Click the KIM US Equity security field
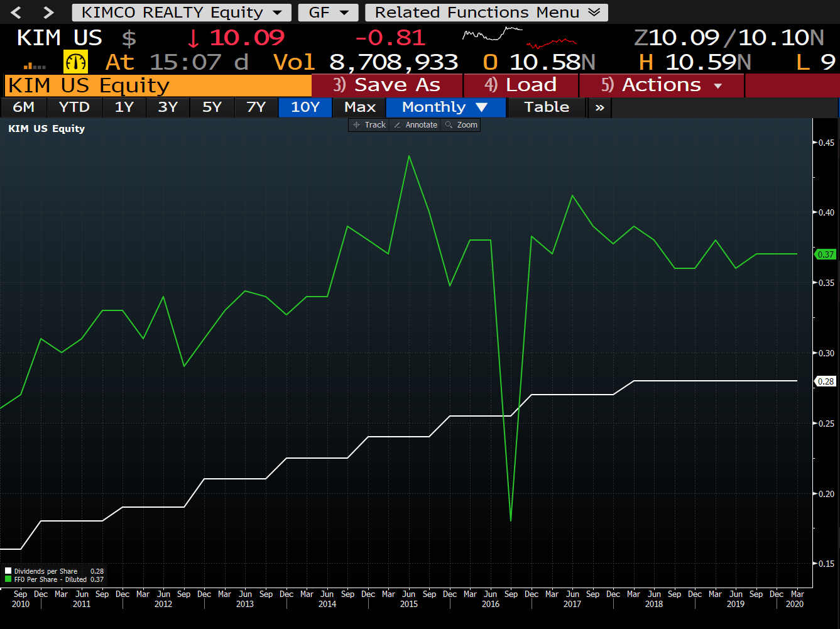 [158, 85]
